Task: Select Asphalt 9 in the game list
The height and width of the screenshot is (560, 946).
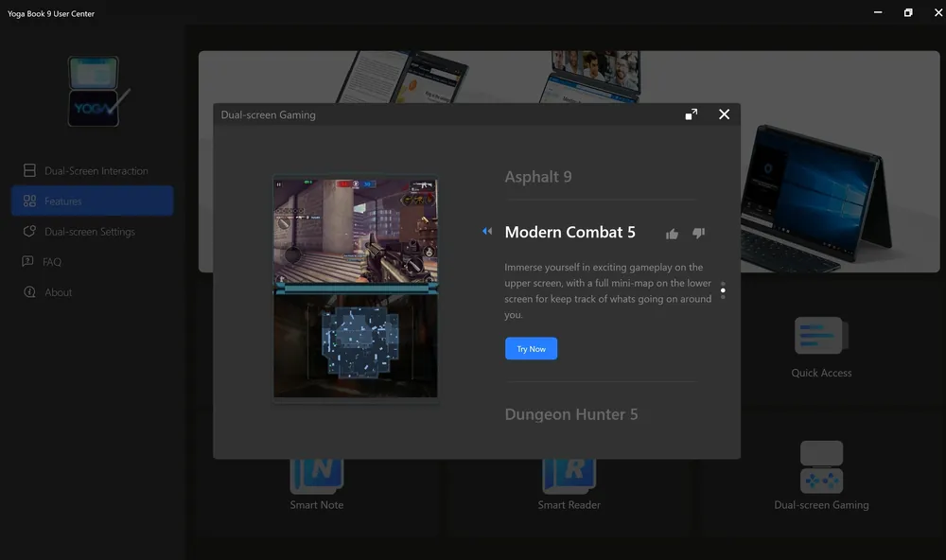Action: (x=538, y=177)
